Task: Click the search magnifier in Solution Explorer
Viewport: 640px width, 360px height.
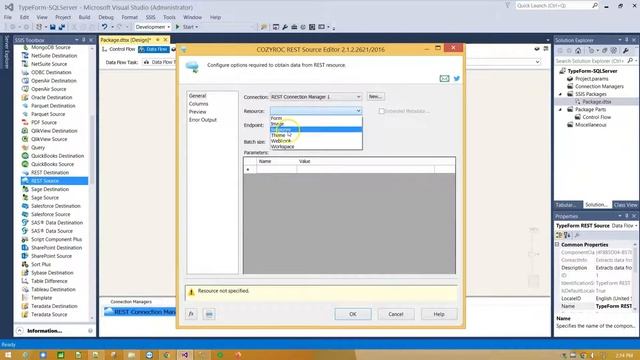Action: tap(630, 61)
